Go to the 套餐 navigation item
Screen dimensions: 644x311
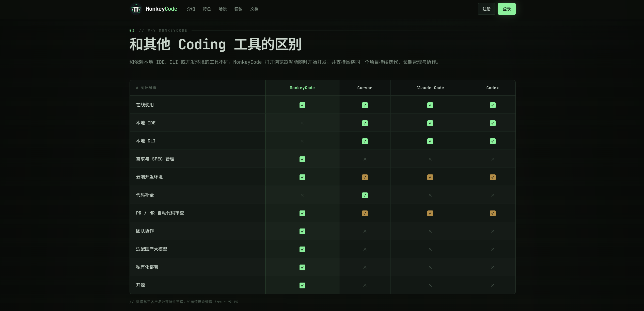point(238,9)
